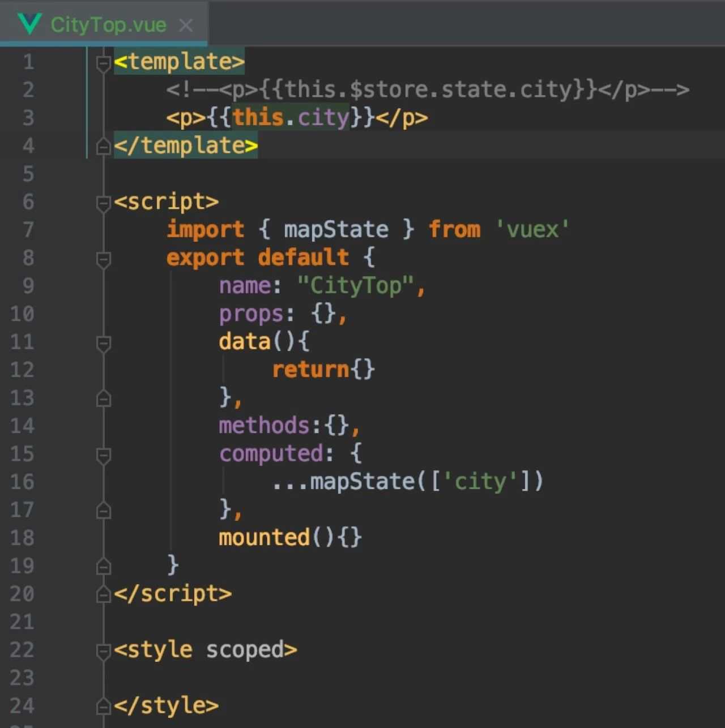725x728 pixels.
Task: Click the Vue logo icon on the tab
Action: pyautogui.click(x=29, y=24)
